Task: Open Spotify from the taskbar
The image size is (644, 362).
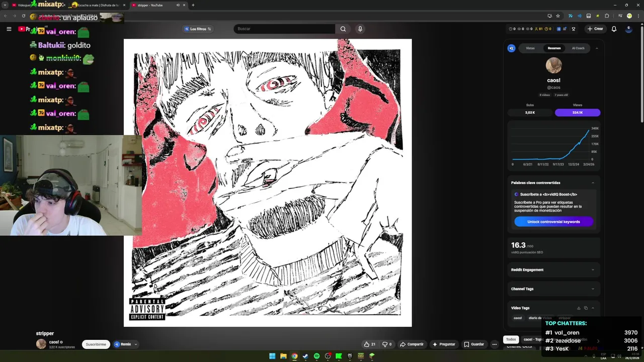Action: (316, 356)
